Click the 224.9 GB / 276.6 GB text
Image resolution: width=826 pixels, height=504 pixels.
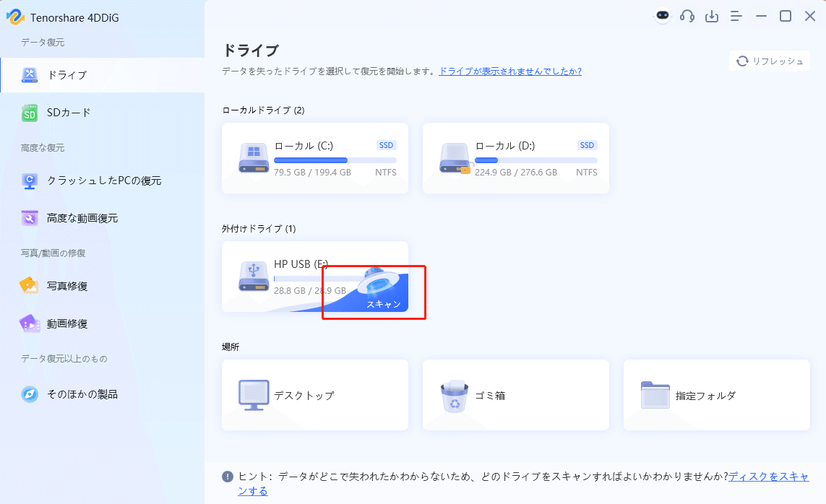point(516,173)
